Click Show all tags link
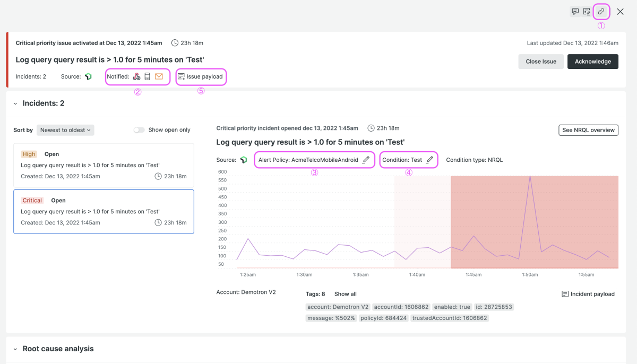This screenshot has width=637, height=364. click(x=345, y=294)
